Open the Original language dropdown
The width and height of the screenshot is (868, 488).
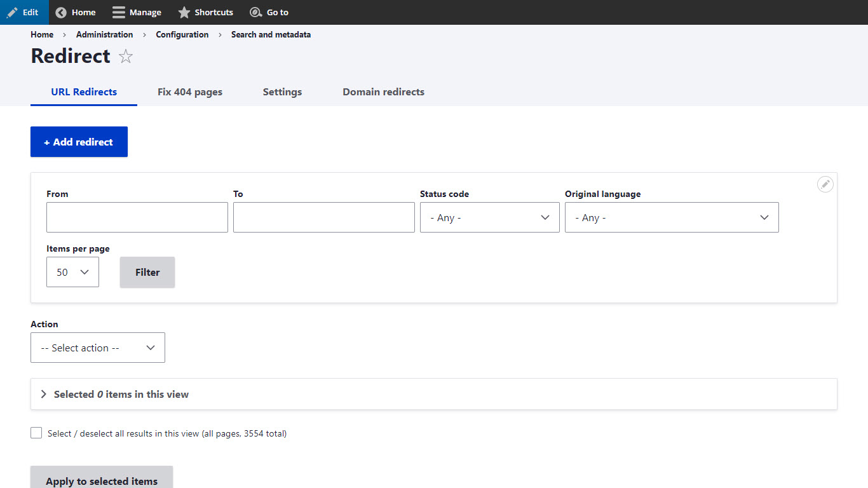click(671, 217)
